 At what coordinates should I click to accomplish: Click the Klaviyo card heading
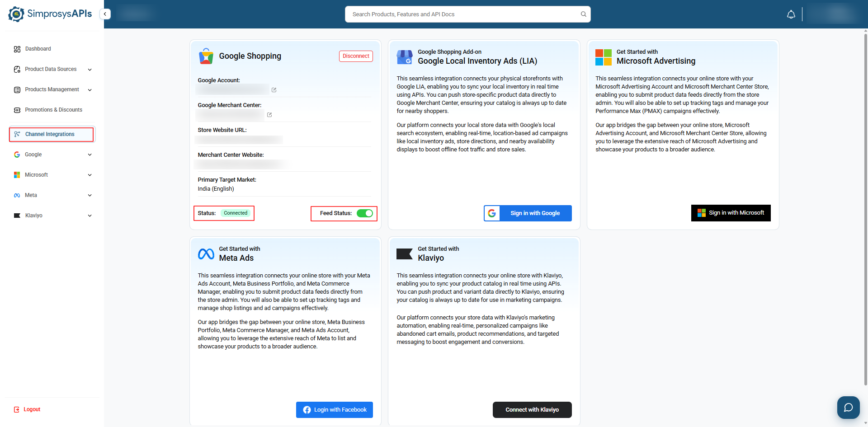(x=431, y=258)
